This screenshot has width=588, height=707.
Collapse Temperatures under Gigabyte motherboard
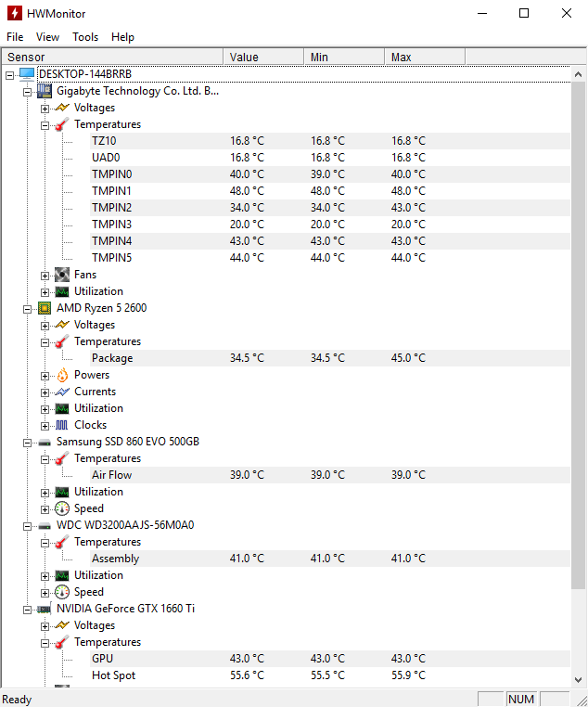pos(45,126)
